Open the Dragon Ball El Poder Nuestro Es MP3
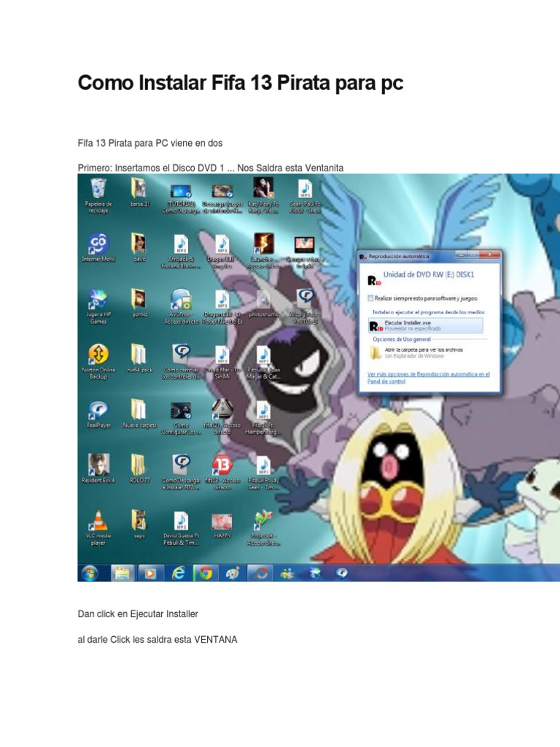The height and width of the screenshot is (747, 560). [222, 307]
